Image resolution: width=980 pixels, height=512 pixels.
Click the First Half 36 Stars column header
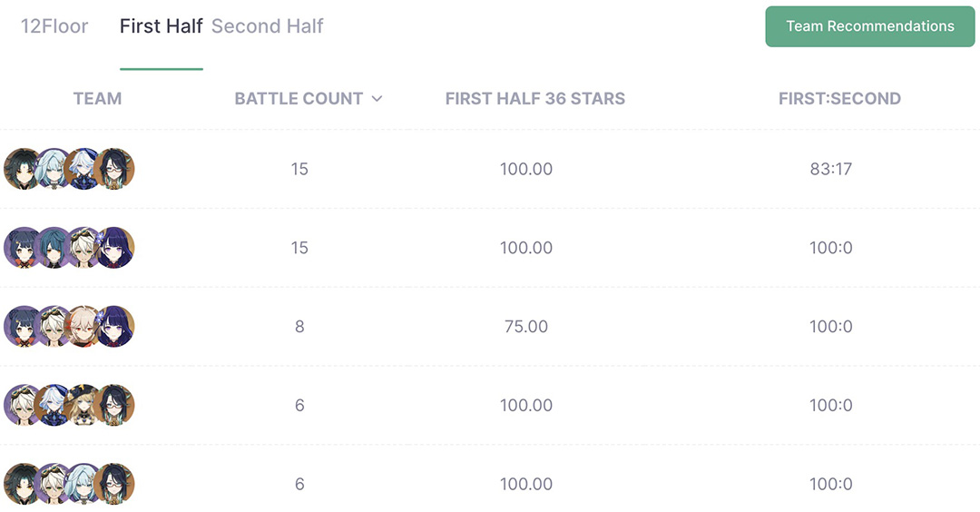(x=534, y=99)
